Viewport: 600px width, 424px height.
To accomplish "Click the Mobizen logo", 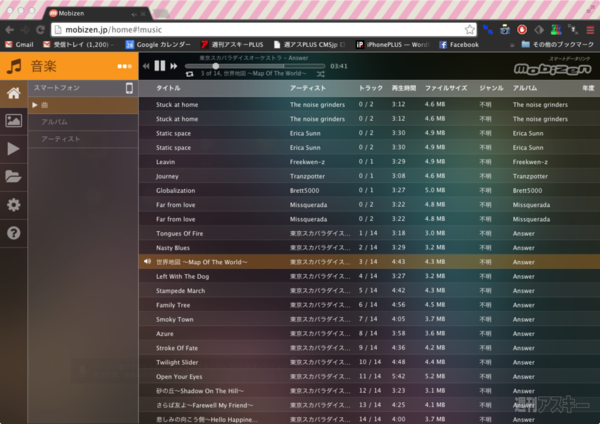I will click(x=553, y=69).
